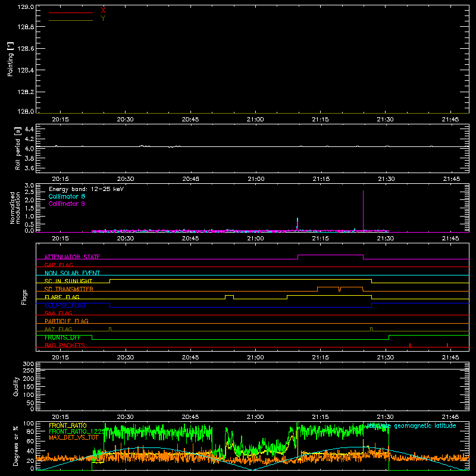Click the 'Degrees or %' axis title

tap(16, 446)
